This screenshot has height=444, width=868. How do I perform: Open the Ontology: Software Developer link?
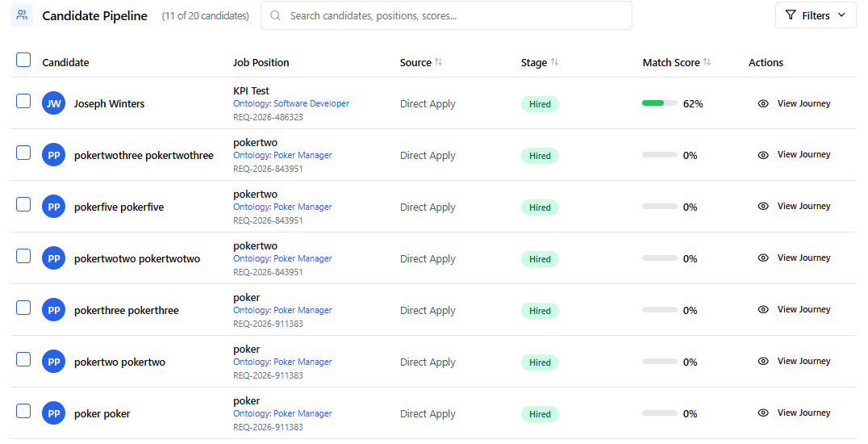click(291, 103)
